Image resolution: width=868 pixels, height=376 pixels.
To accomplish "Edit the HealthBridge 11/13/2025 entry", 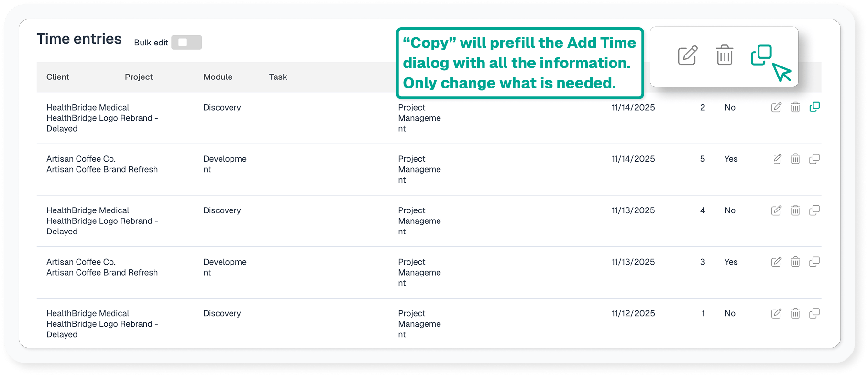I will (776, 210).
